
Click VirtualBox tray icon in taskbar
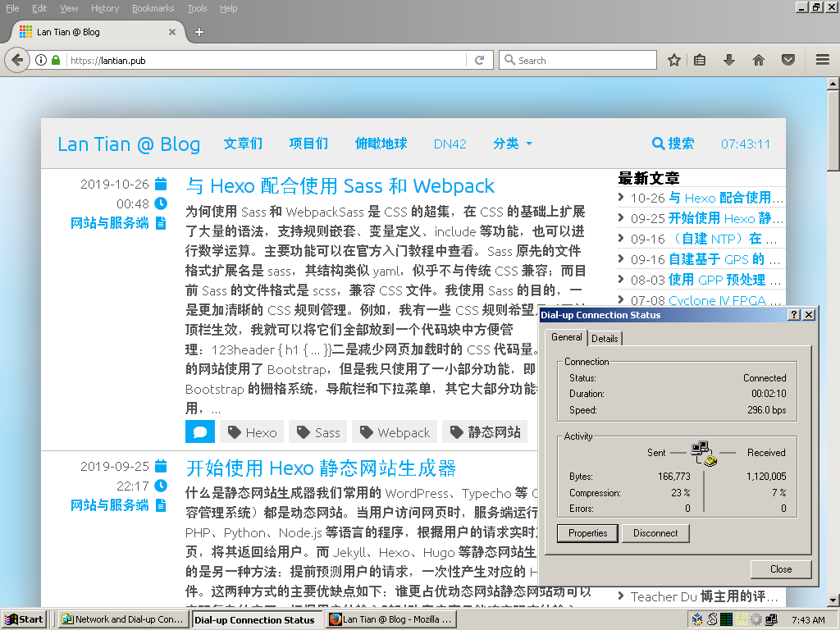pyautogui.click(x=697, y=619)
